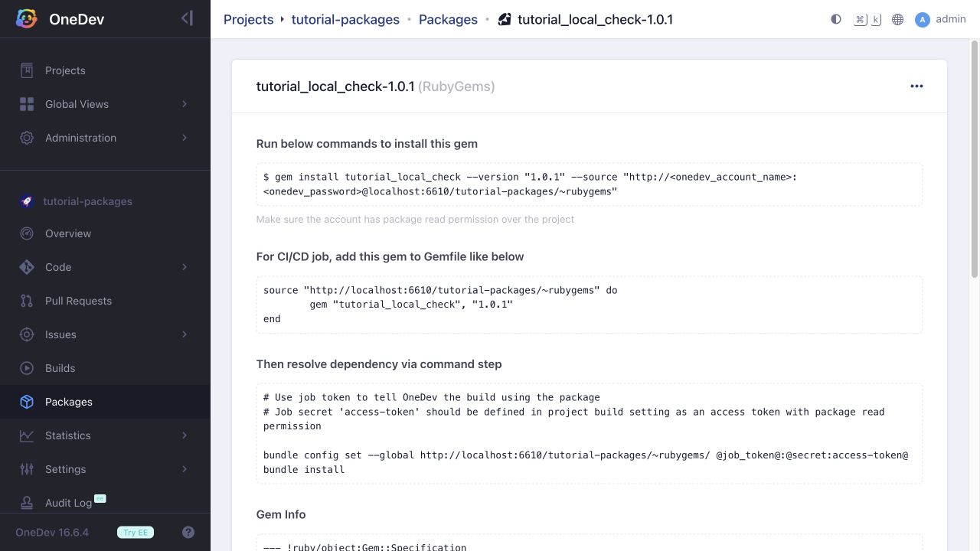Click the page vertical scrollbar
This screenshot has height=551, width=980.
point(975,161)
